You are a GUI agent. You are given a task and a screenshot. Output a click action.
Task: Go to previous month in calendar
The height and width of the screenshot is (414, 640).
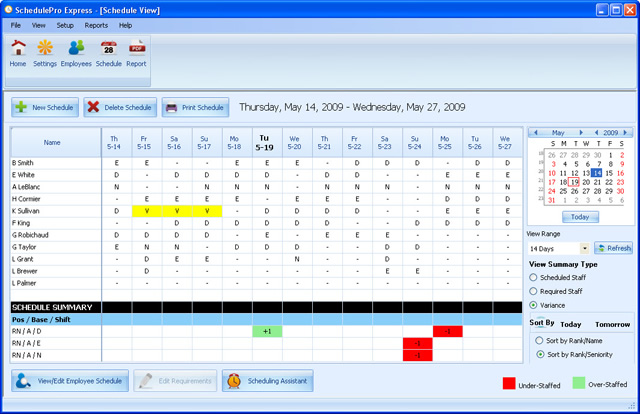[536, 133]
